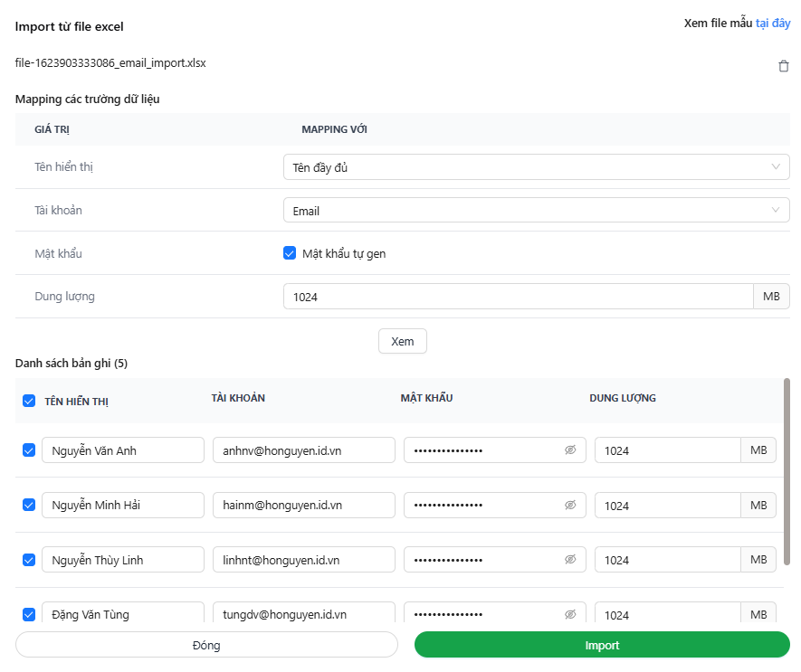Click the TÀI KHOẢN column header

(x=238, y=398)
